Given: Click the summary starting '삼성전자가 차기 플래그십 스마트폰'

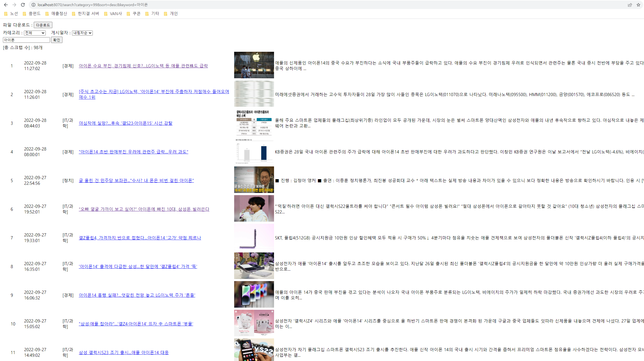Looking at the screenshot, I should coord(459,353).
